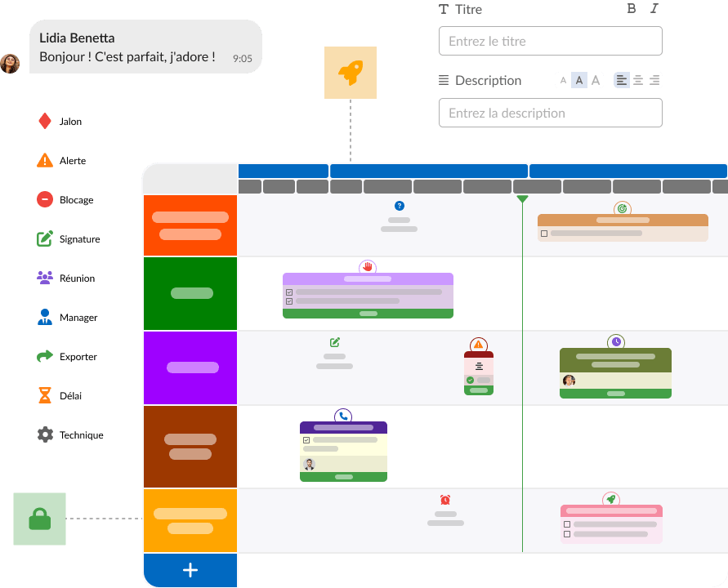
Task: Pick the green Signature edit icon
Action: (x=45, y=238)
